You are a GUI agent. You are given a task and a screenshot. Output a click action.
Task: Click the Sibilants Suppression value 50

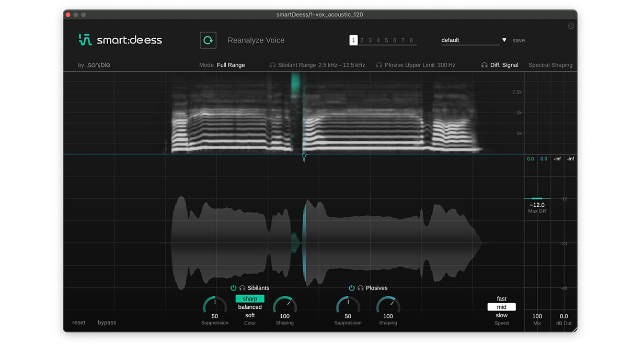click(215, 316)
